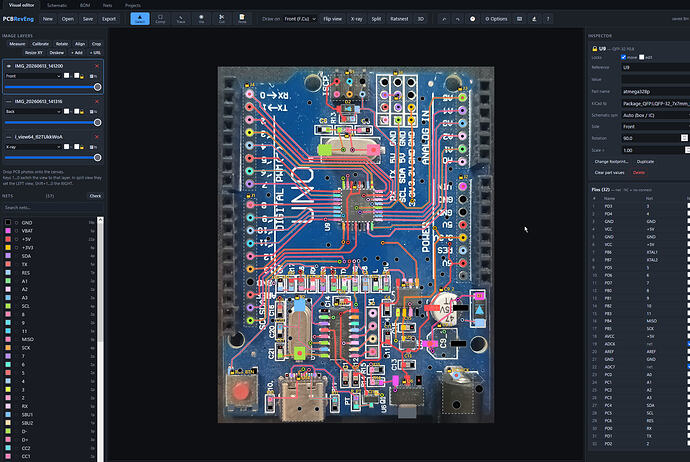Open the keyboard shortcuts icon

[520, 19]
